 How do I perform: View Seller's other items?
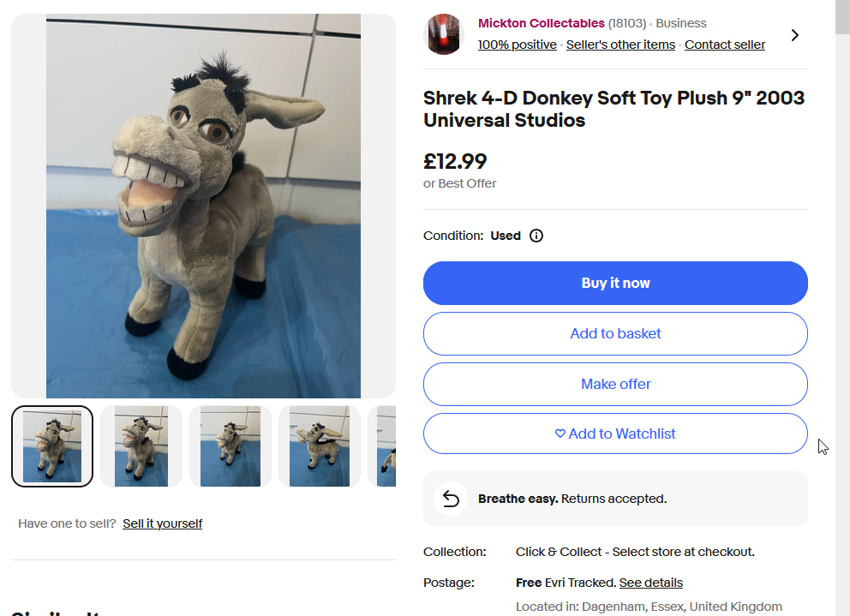click(x=620, y=45)
